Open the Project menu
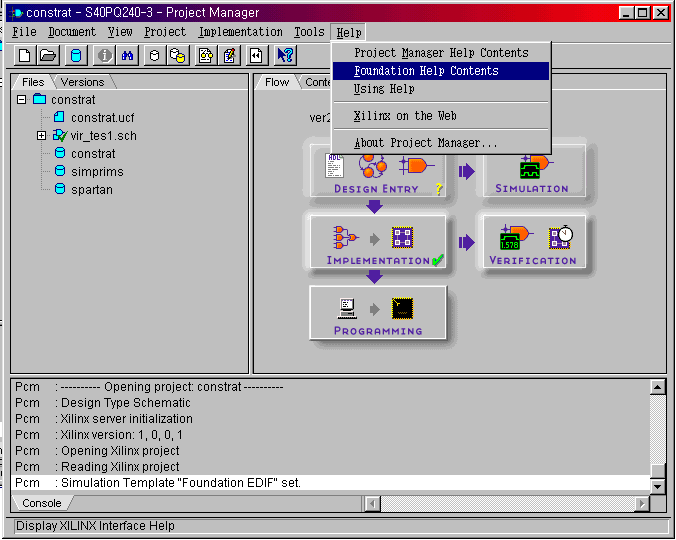 [165, 32]
